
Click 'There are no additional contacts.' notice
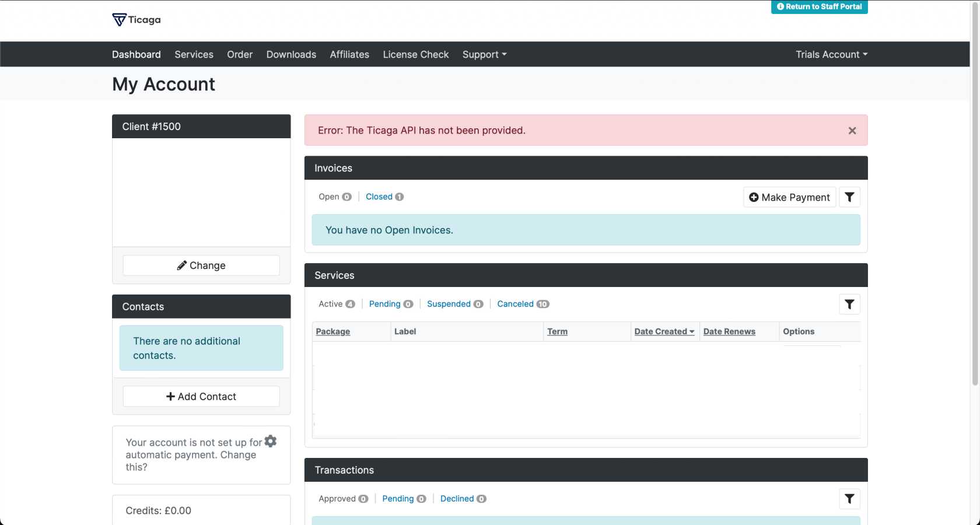click(x=201, y=348)
